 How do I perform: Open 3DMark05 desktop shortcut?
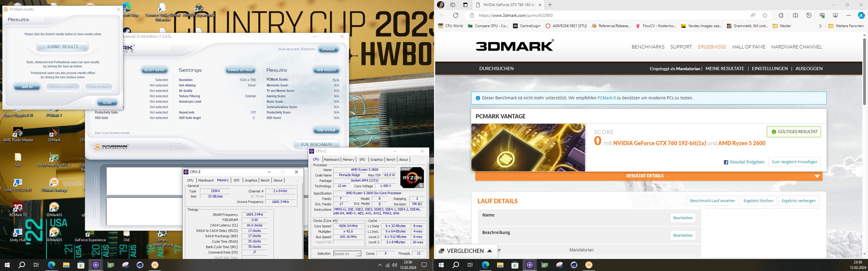pos(54,234)
